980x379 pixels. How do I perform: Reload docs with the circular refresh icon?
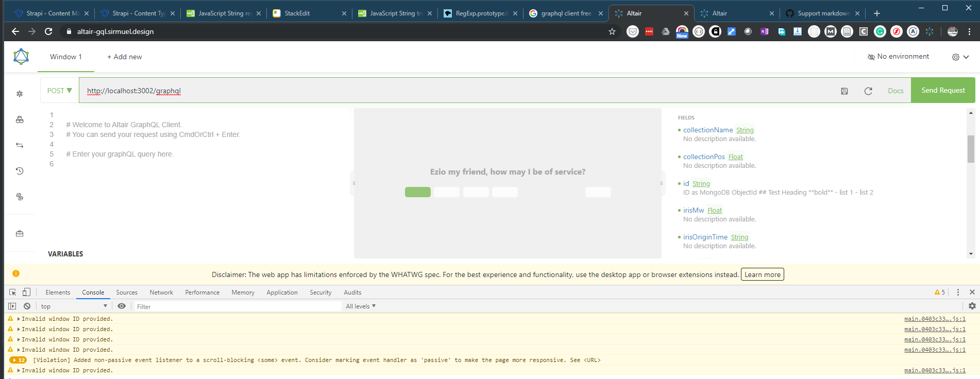tap(868, 91)
